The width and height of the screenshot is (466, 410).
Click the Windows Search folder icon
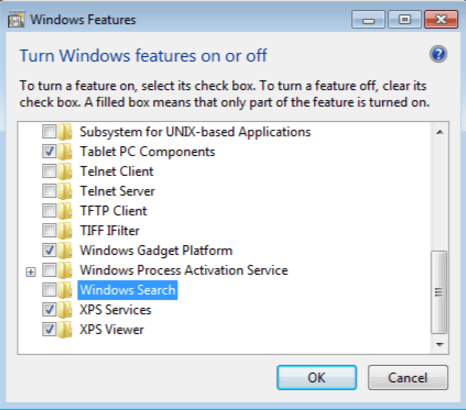click(x=65, y=290)
